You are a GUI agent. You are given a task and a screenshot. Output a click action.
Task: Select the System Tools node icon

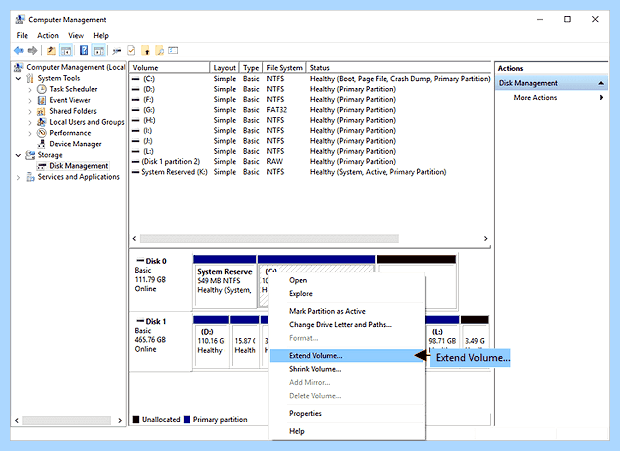[30, 78]
